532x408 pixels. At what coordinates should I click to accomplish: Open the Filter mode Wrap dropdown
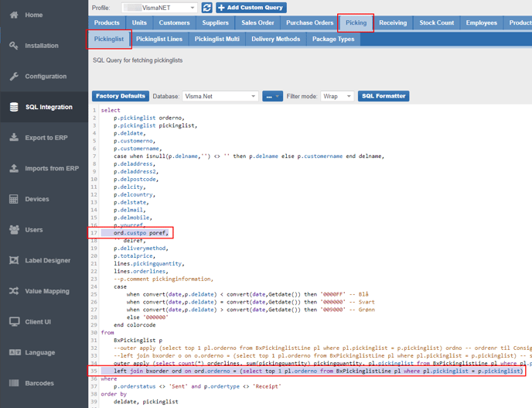(337, 96)
